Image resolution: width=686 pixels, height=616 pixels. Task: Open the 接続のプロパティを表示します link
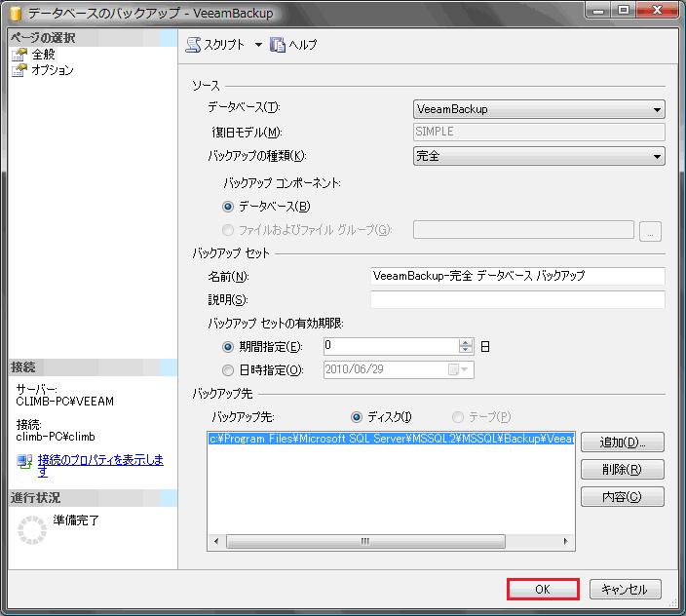coord(100,465)
